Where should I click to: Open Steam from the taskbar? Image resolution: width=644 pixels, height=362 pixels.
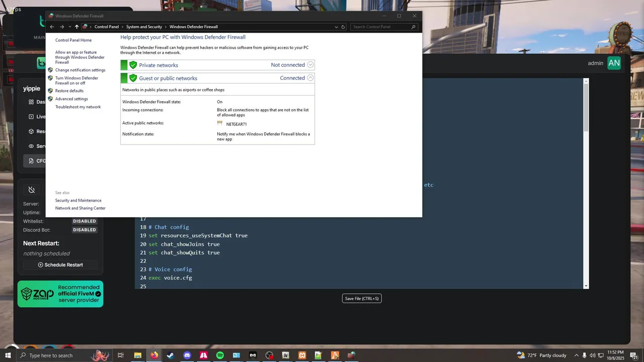tap(171, 355)
